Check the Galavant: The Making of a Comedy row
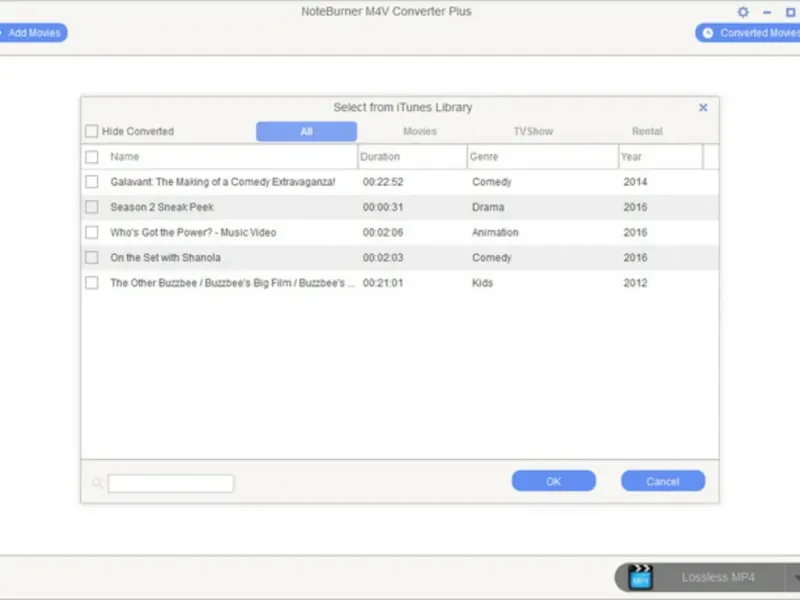The width and height of the screenshot is (800, 600). (x=92, y=182)
